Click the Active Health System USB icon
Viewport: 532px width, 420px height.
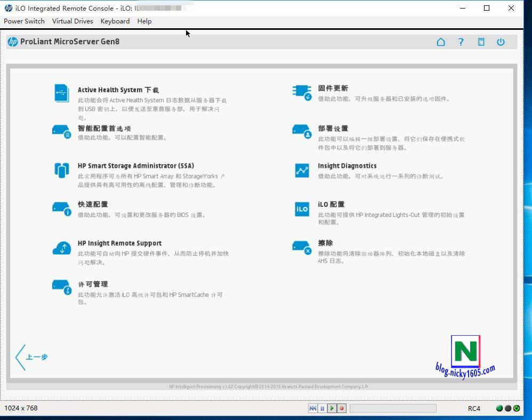pyautogui.click(x=61, y=93)
